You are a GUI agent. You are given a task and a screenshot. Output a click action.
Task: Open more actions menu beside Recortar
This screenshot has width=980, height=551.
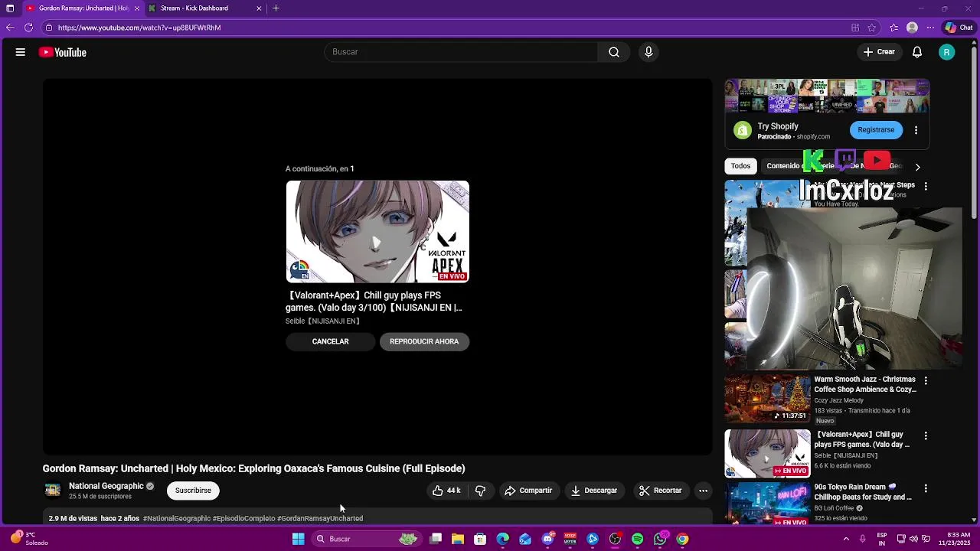click(x=703, y=491)
